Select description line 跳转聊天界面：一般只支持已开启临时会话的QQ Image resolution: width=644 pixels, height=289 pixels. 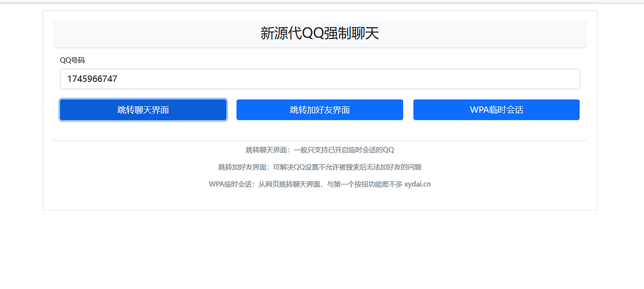tap(319, 150)
